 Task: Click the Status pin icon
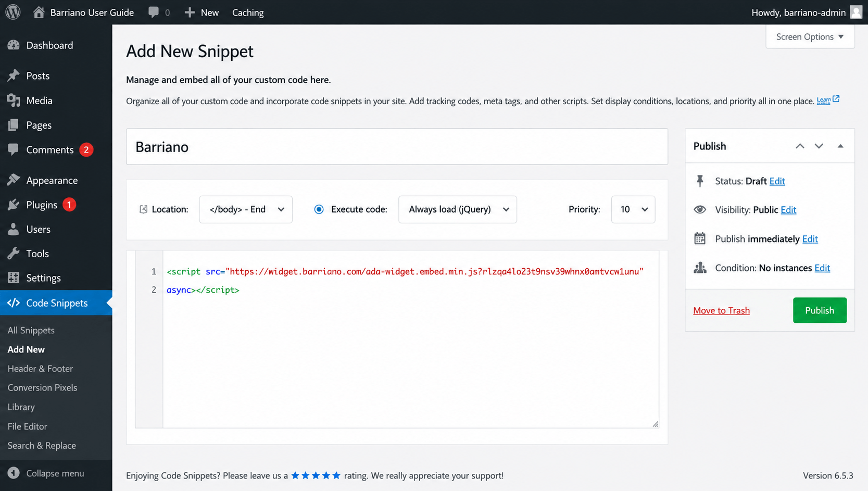pos(700,181)
